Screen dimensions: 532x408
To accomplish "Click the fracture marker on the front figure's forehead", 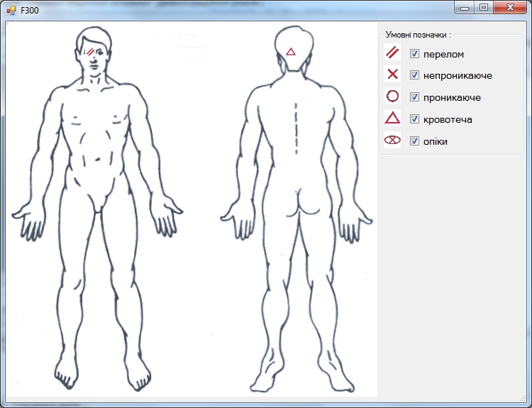I will click(x=91, y=52).
